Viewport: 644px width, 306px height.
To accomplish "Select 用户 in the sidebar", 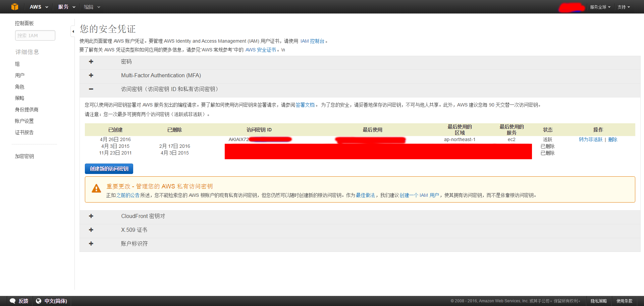I will coord(20,75).
